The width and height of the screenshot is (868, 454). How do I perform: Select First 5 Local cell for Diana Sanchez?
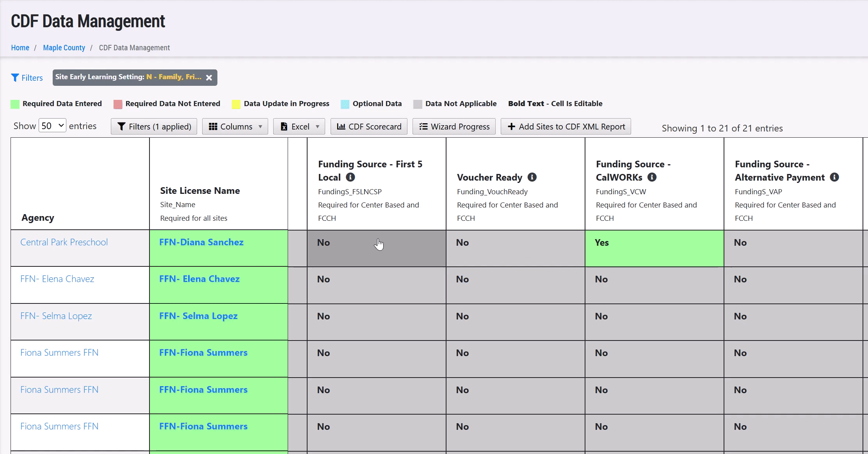point(377,248)
